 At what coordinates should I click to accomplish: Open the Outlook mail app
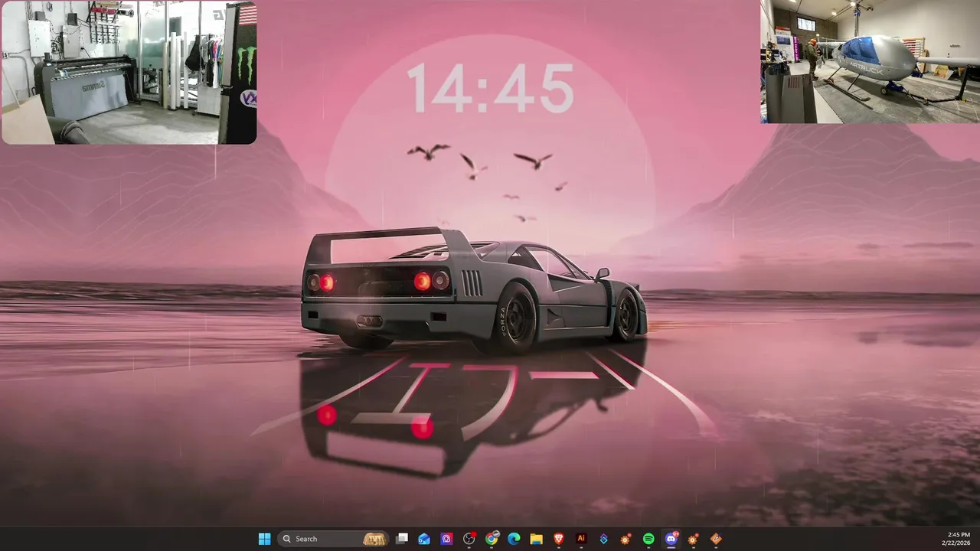tap(424, 539)
